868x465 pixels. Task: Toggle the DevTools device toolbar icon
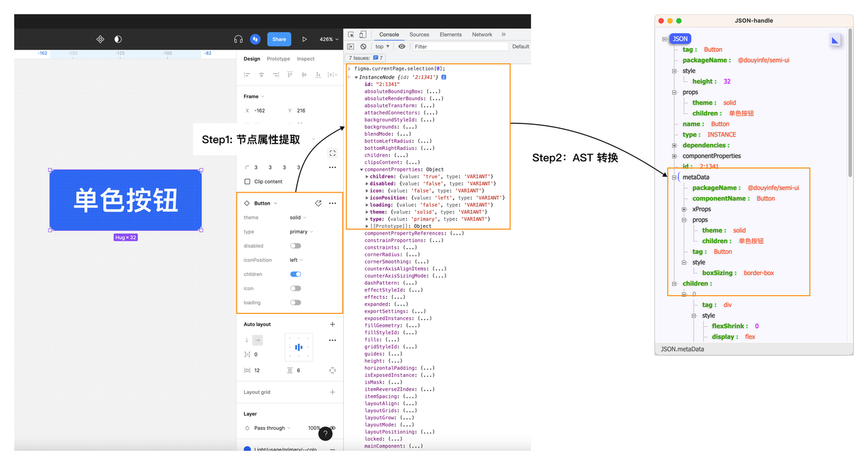click(x=363, y=35)
